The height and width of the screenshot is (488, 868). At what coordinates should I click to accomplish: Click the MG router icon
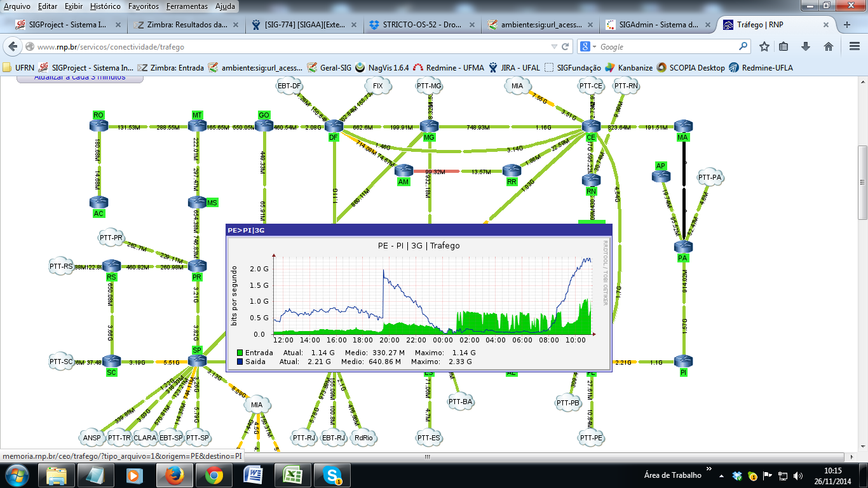tap(430, 126)
